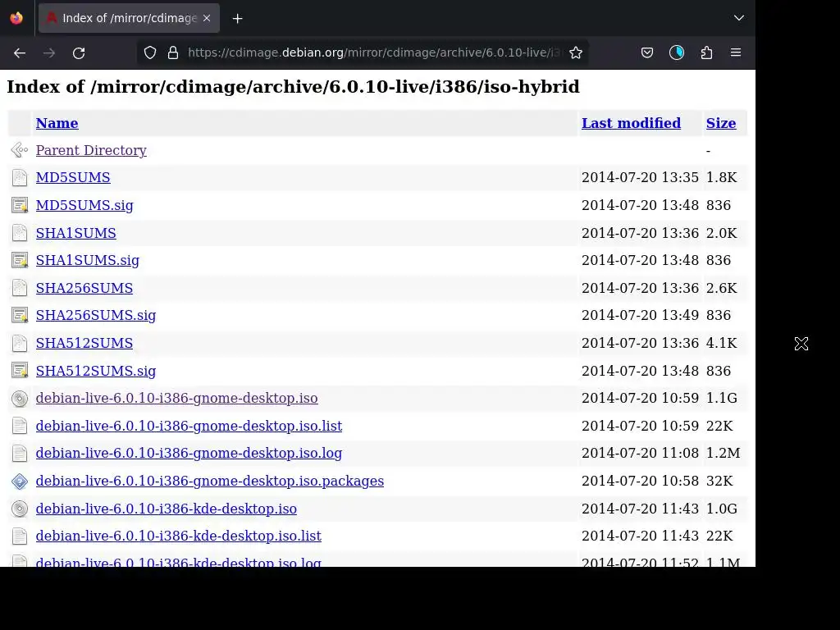Close the Index of /mirror/cdimage tab
This screenshot has height=630, width=840.
[x=207, y=18]
